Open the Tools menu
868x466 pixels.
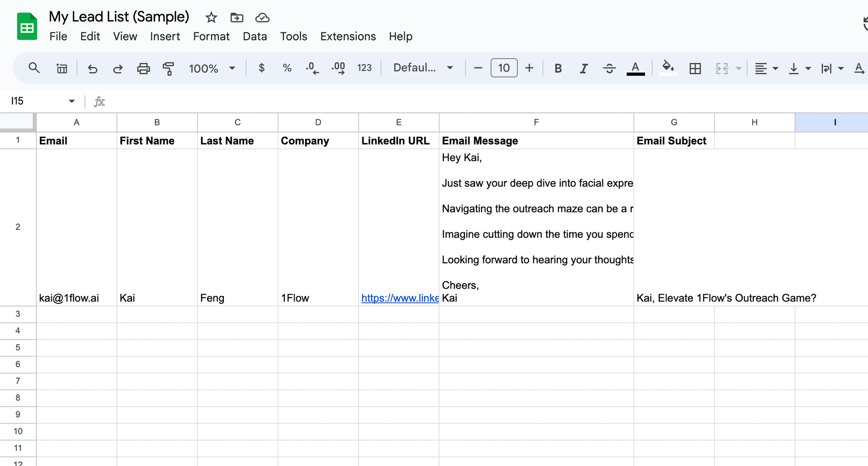click(x=293, y=36)
